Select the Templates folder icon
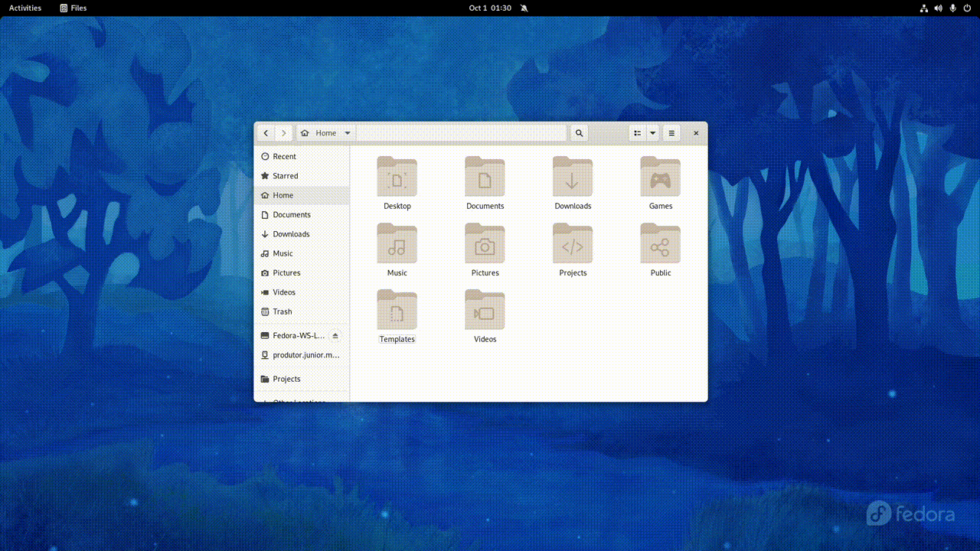The width and height of the screenshot is (980, 551). click(x=397, y=310)
